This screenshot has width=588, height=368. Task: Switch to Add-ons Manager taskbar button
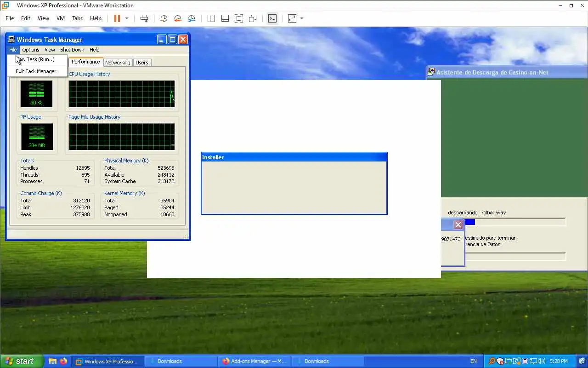(254, 361)
